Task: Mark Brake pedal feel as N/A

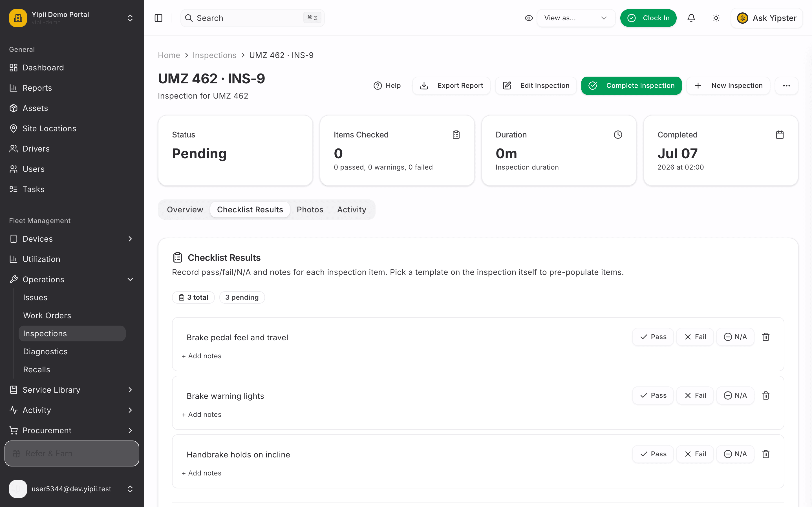Action: [735, 337]
